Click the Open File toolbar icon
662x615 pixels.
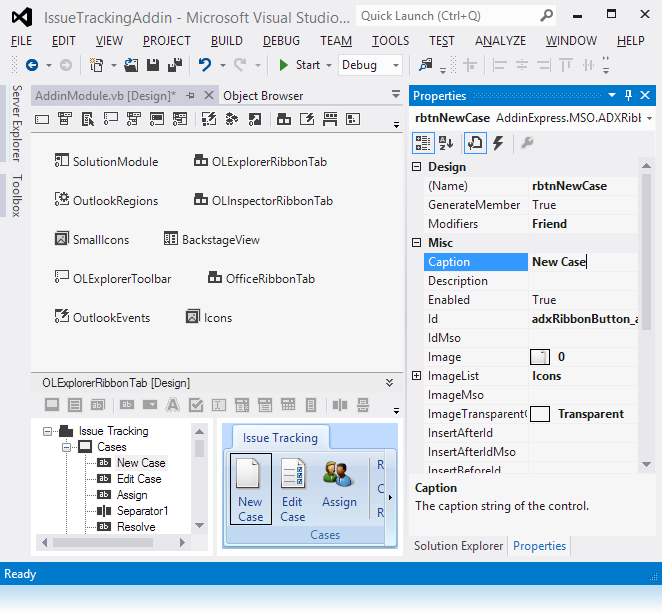pos(131,65)
